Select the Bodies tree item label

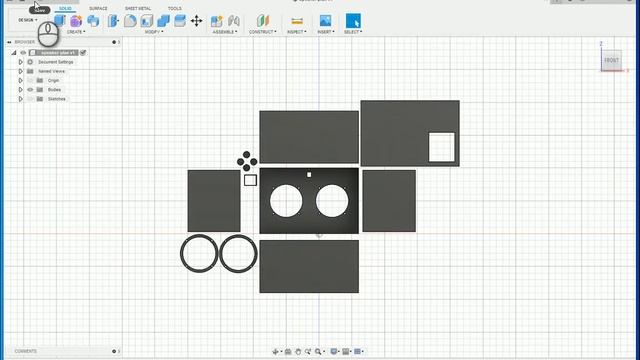tap(54, 90)
